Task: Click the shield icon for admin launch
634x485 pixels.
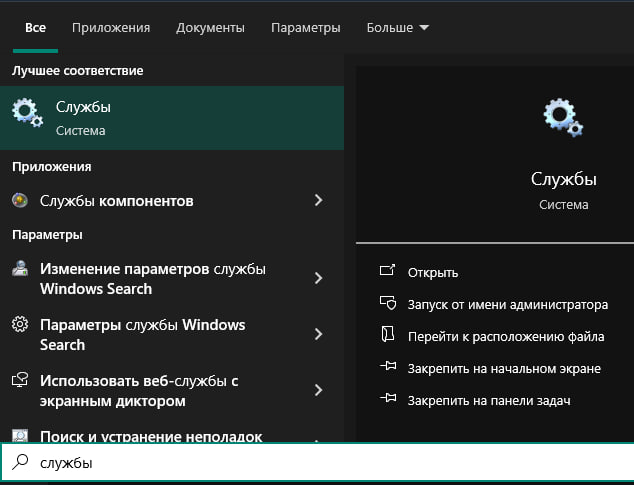Action: coord(388,303)
